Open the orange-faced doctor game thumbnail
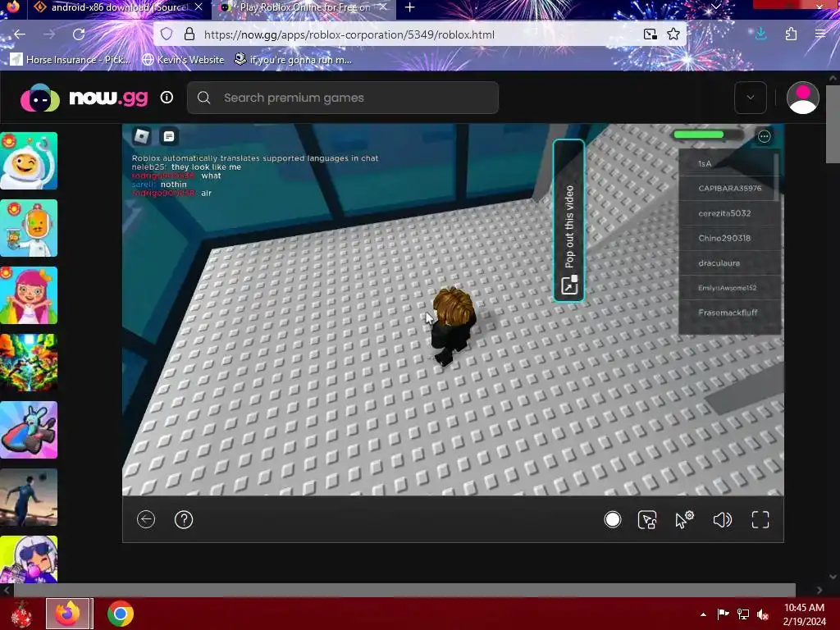Viewport: 840px width, 630px height. [29, 228]
